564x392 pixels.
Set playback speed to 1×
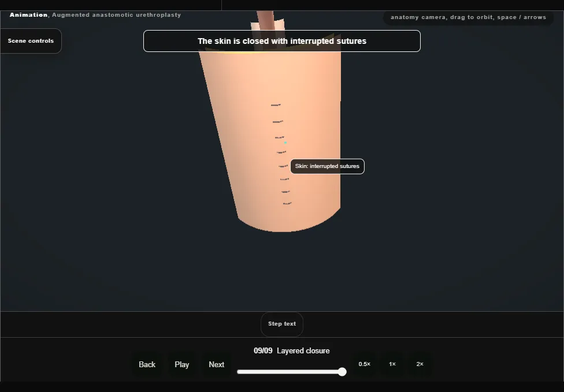click(392, 364)
